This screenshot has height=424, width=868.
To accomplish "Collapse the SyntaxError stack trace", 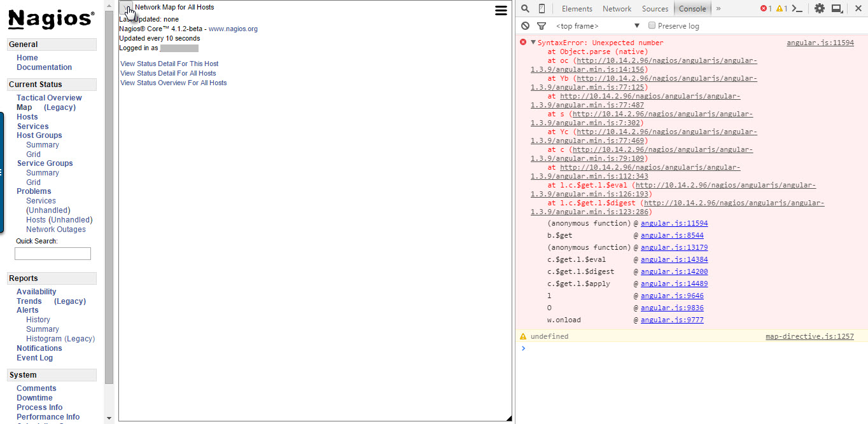I will pos(533,43).
